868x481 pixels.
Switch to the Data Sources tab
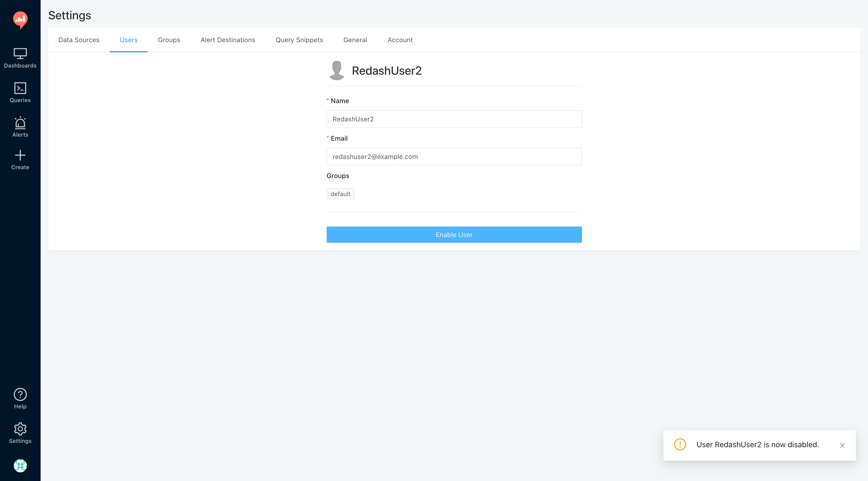tap(79, 40)
